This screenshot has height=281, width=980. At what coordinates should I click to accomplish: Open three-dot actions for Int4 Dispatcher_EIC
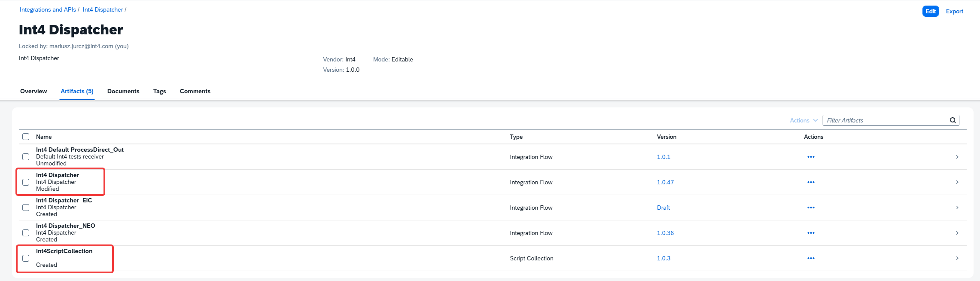click(811, 208)
